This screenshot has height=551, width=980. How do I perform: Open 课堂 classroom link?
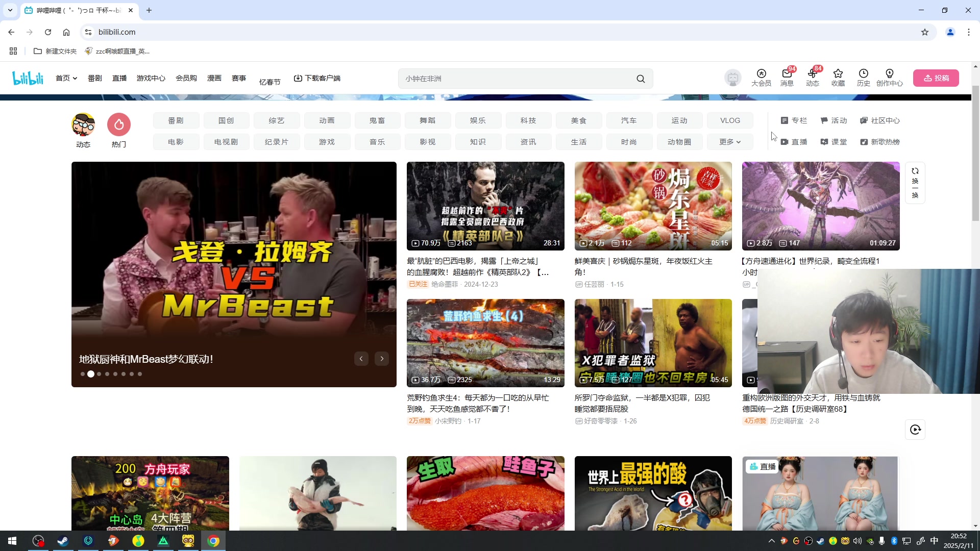(x=834, y=142)
